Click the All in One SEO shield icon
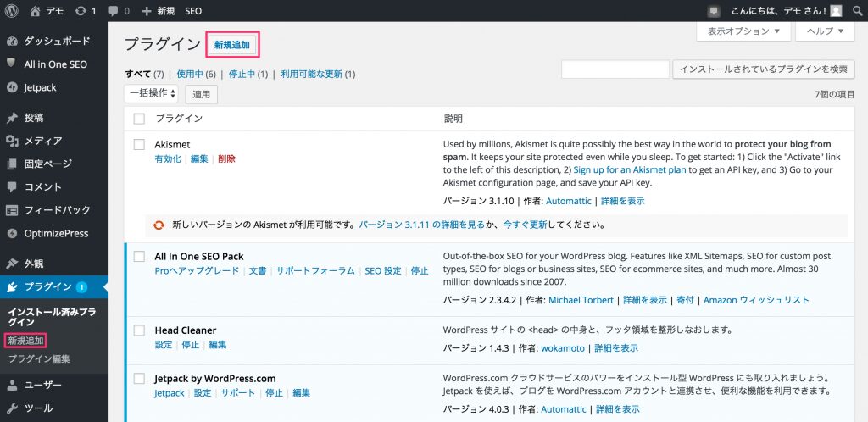This screenshot has width=868, height=422. click(x=12, y=64)
